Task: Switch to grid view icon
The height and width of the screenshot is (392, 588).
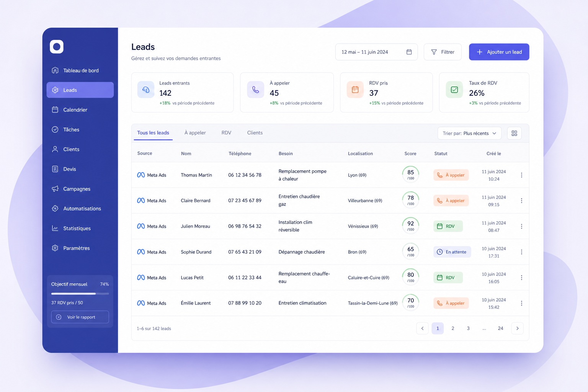Action: click(x=514, y=133)
